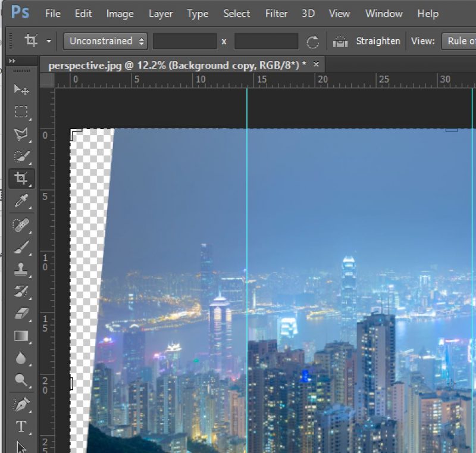Select the Clone Stamp tool

pos(21,269)
